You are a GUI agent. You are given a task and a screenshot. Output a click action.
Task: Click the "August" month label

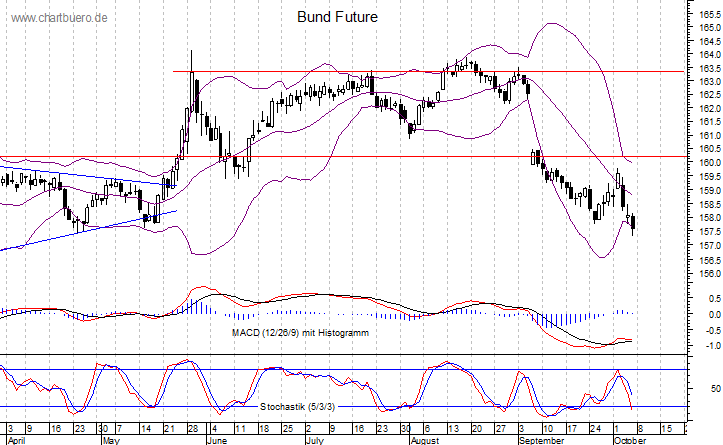(425, 440)
